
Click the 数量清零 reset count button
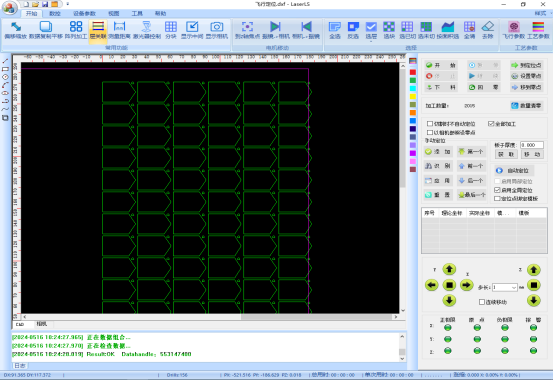[x=527, y=105]
